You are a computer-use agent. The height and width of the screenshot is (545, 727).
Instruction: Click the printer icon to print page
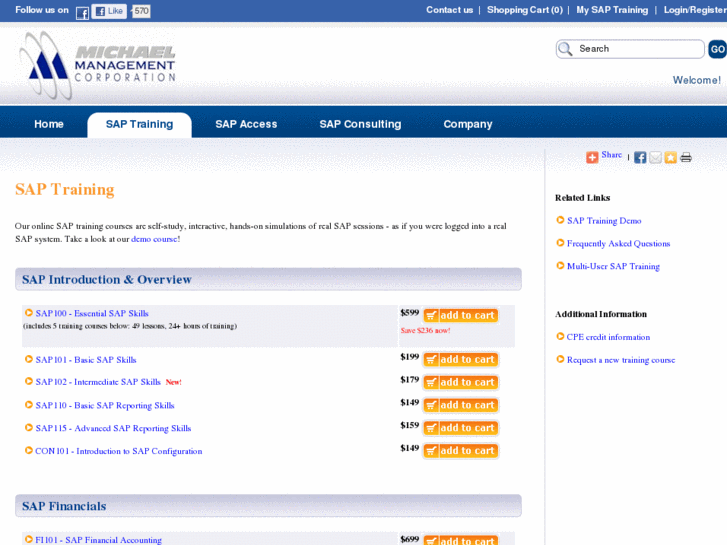point(686,157)
